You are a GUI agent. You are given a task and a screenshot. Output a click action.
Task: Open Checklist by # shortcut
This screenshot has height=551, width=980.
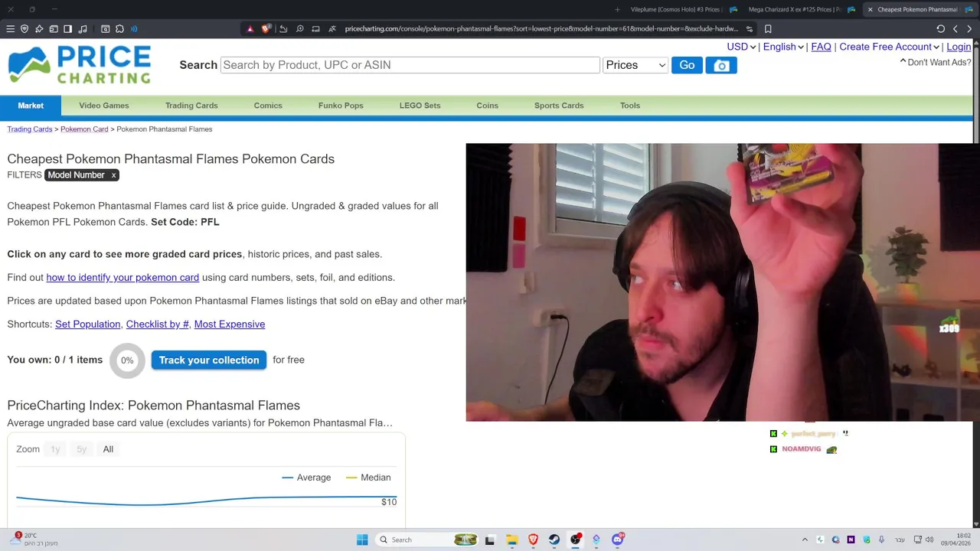157,324
